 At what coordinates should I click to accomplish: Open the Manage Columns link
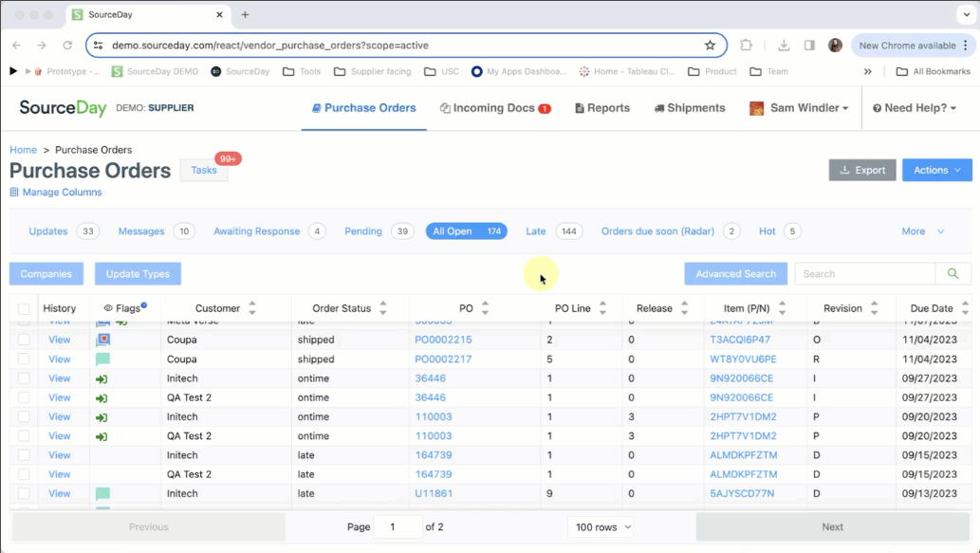point(56,193)
